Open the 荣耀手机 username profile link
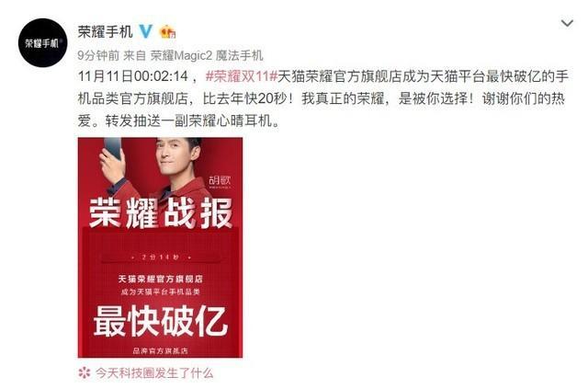The image size is (588, 389). click(105, 31)
